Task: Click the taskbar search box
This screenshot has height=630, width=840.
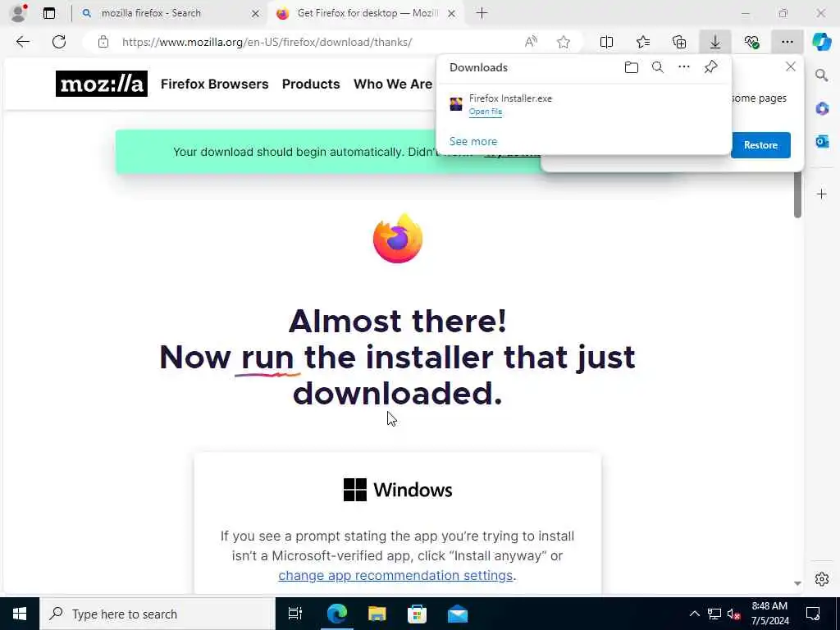Action: pos(157,614)
